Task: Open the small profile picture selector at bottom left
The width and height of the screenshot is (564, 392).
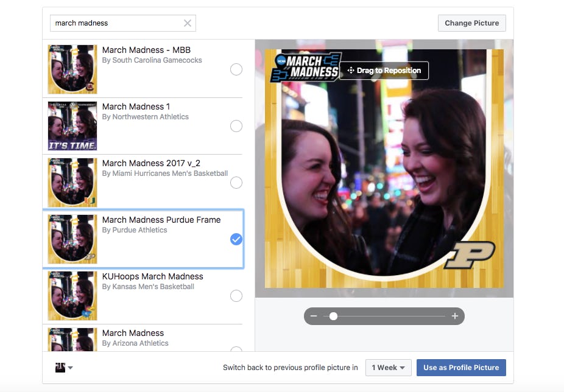Action: pyautogui.click(x=64, y=368)
